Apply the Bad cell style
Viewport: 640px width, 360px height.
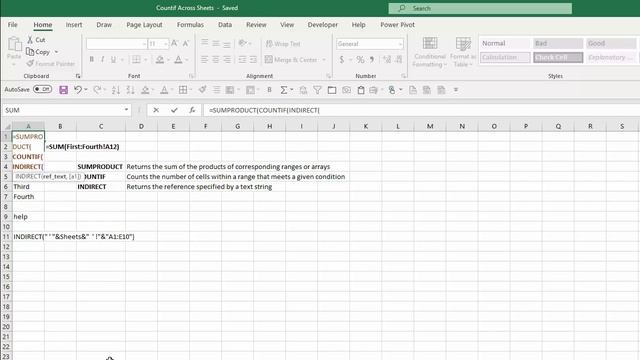[x=558, y=43]
